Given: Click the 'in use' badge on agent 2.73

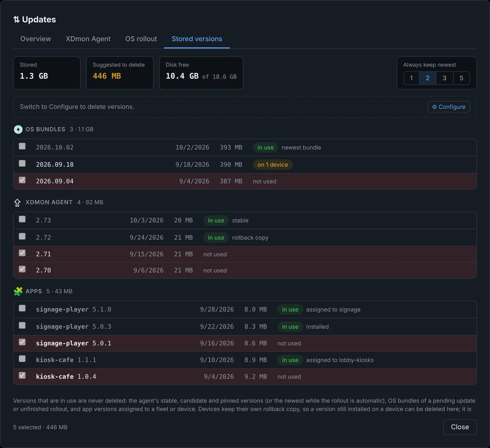Looking at the screenshot, I should [x=216, y=220].
